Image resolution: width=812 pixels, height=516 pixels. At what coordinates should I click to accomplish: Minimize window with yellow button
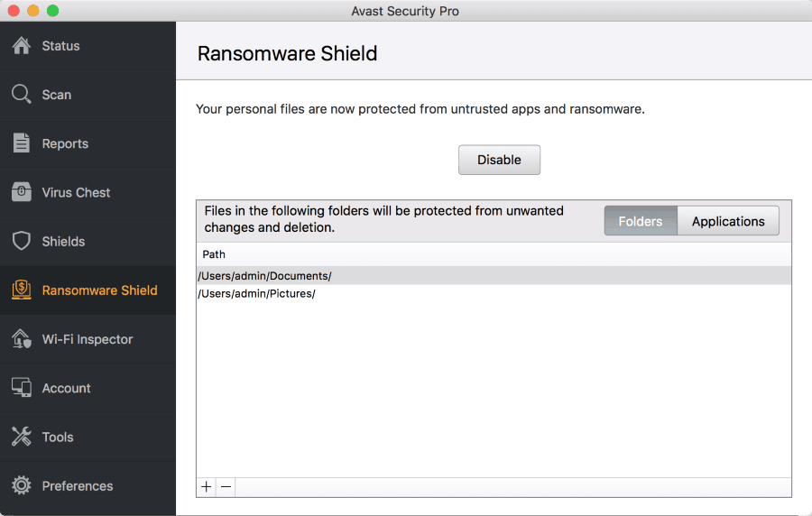[x=33, y=11]
